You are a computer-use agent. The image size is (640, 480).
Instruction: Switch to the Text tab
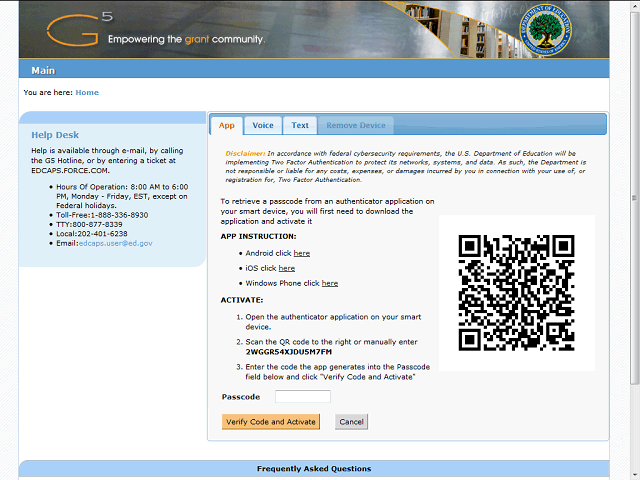[300, 125]
